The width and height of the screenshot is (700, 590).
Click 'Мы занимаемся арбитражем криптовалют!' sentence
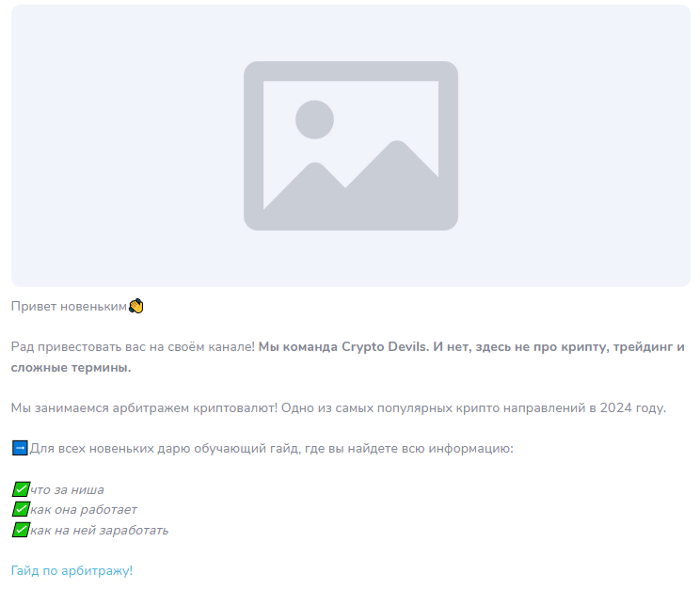(144, 407)
